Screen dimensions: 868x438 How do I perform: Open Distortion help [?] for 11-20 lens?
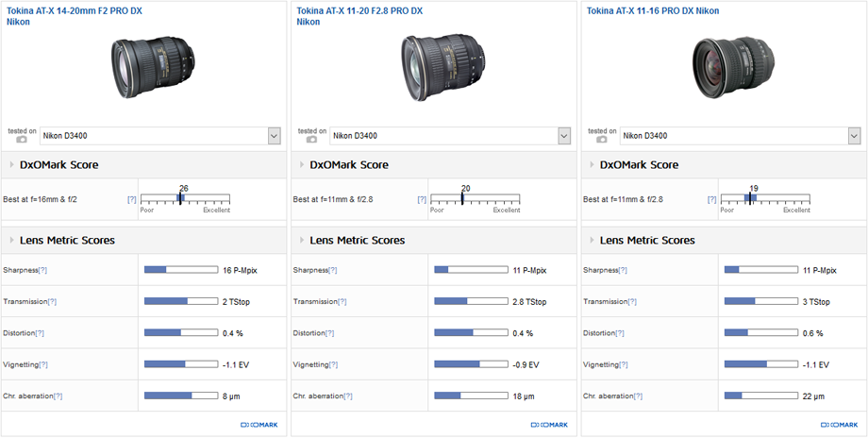(330, 333)
